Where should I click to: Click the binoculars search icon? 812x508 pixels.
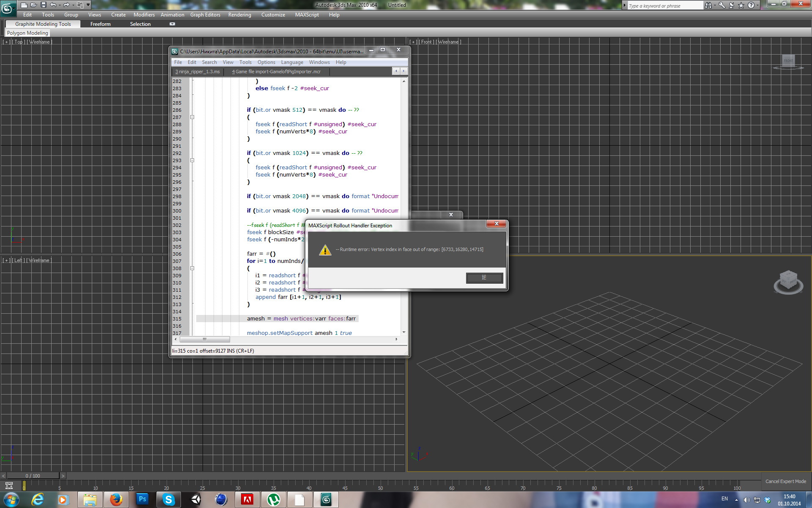click(708, 6)
